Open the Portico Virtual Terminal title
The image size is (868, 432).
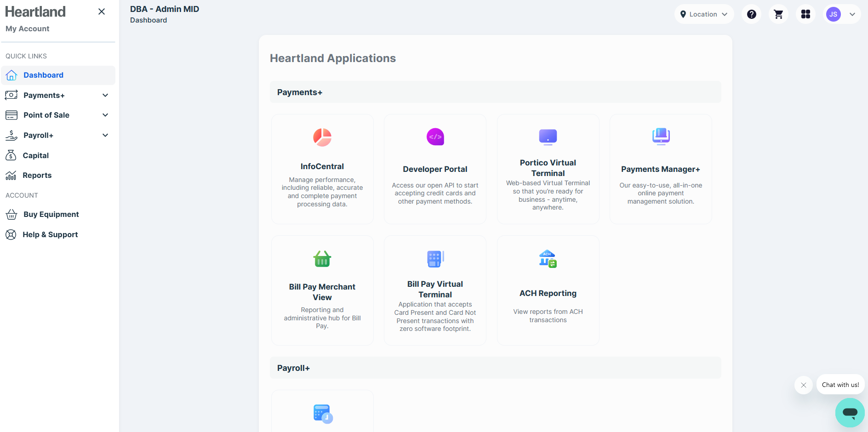(x=548, y=168)
